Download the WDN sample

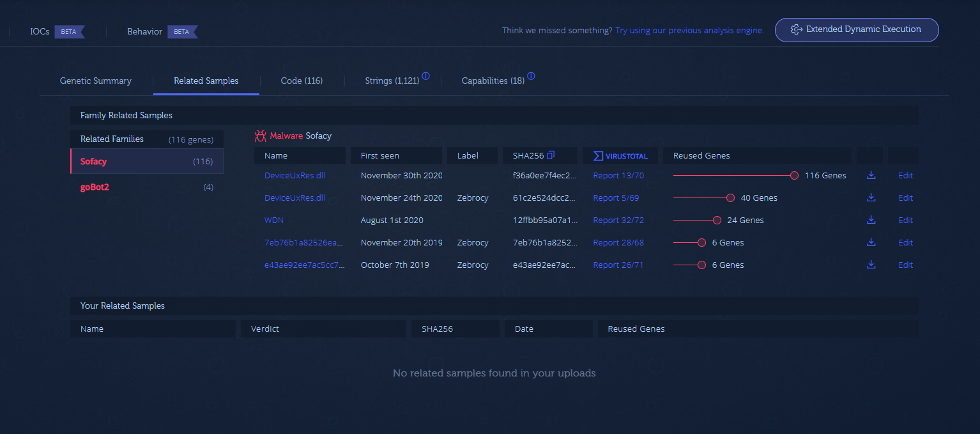click(871, 220)
